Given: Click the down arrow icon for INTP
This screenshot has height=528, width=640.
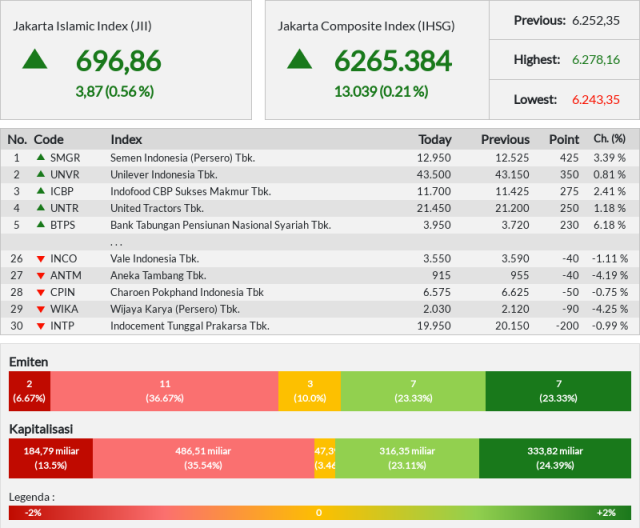Looking at the screenshot, I should pyautogui.click(x=41, y=326).
